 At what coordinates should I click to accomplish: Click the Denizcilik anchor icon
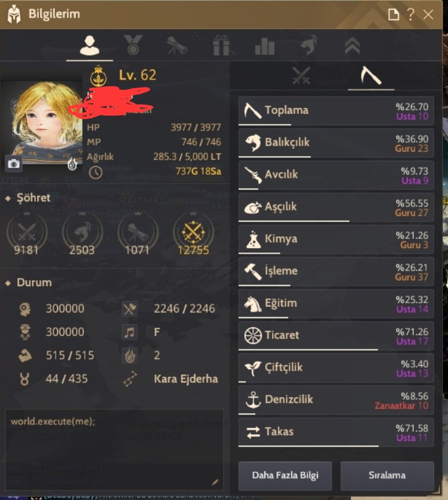[253, 400]
